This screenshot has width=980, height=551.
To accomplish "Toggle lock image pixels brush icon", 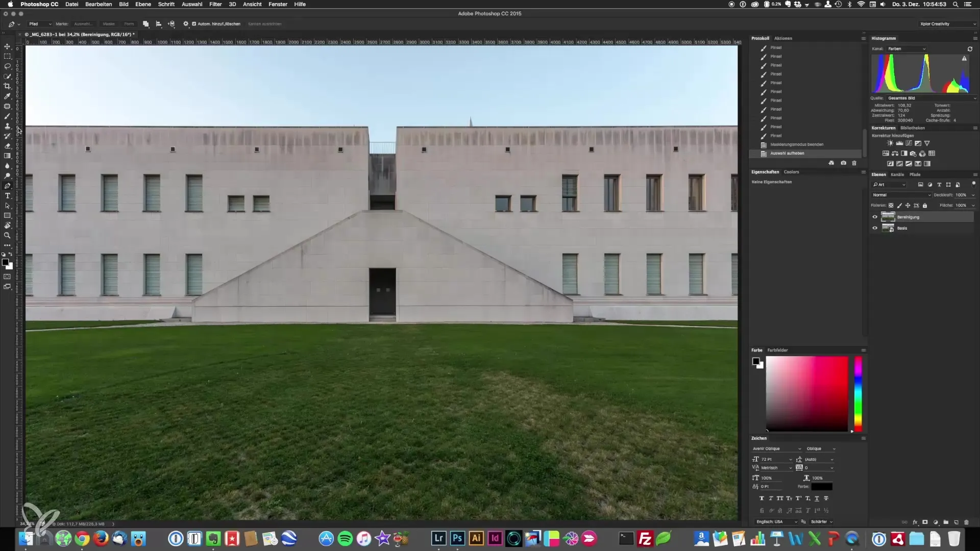I will tap(899, 205).
